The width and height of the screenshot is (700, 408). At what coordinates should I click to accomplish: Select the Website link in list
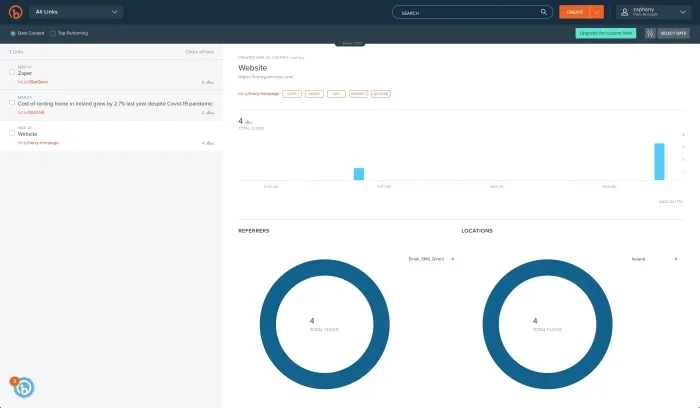pos(111,135)
